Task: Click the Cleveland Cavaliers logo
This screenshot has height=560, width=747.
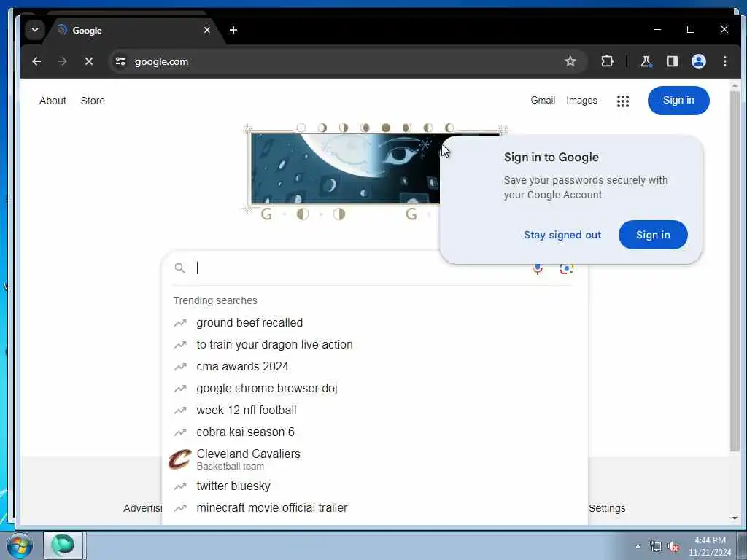Action: pyautogui.click(x=180, y=459)
